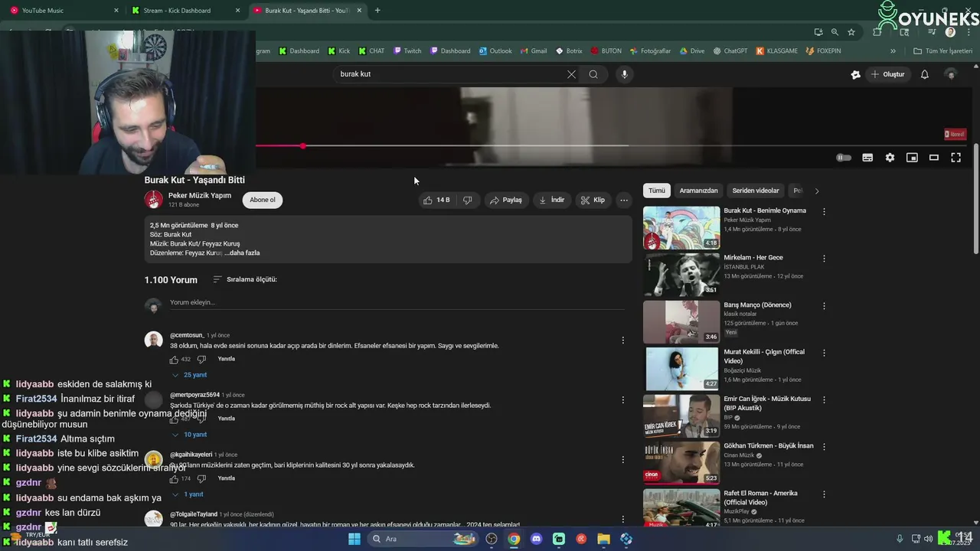Select the Seriden videolar filter chip
This screenshot has height=551, width=980.
coord(756,191)
